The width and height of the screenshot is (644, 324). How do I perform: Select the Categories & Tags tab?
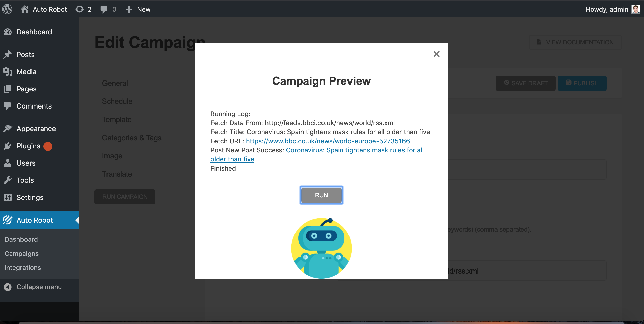(x=132, y=138)
